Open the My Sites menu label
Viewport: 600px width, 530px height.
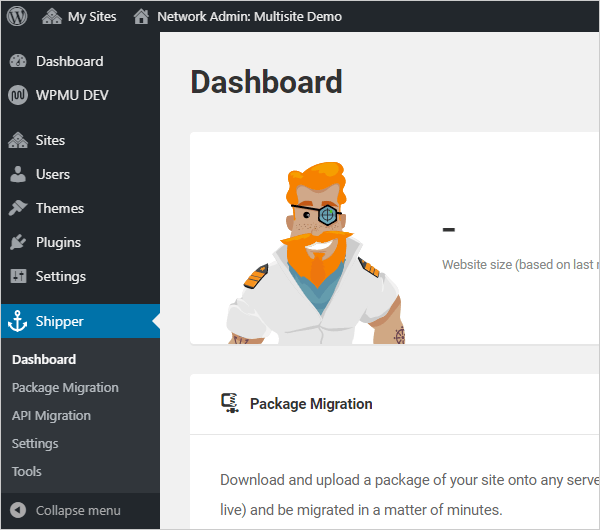point(92,16)
